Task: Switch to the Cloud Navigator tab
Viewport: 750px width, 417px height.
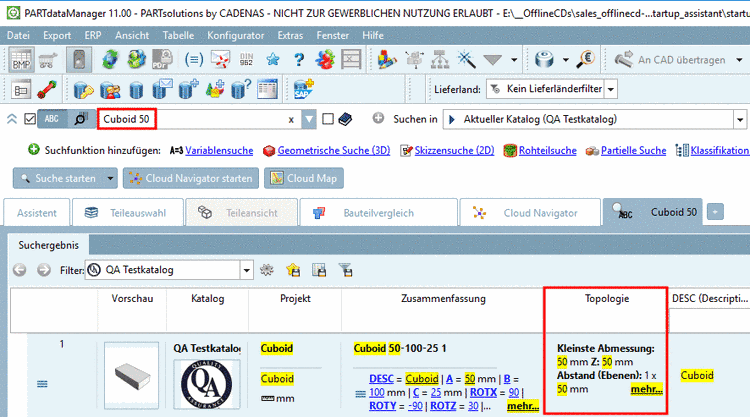Action: (x=530, y=213)
